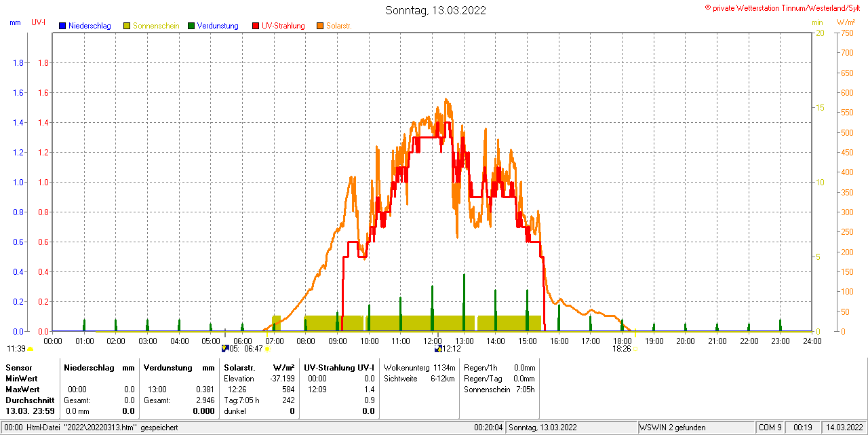This screenshot has height=435, width=868.
Task: Click the blue mm axis unit label
Action: pos(16,22)
